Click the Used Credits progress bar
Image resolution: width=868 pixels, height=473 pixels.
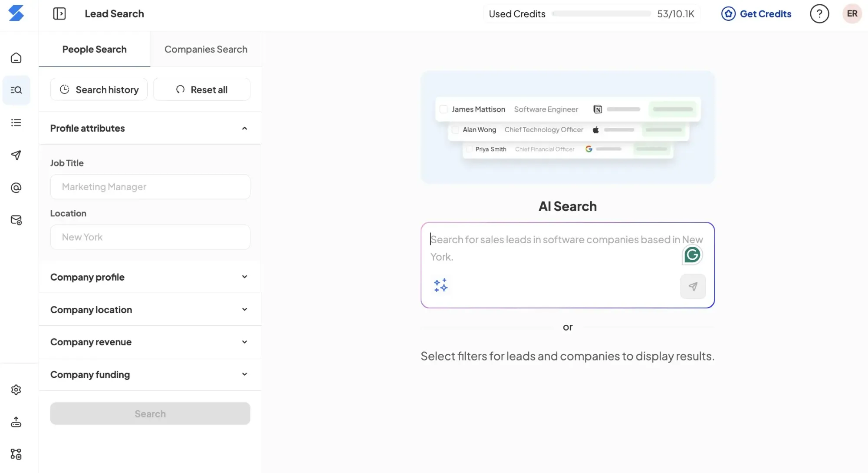click(x=602, y=14)
